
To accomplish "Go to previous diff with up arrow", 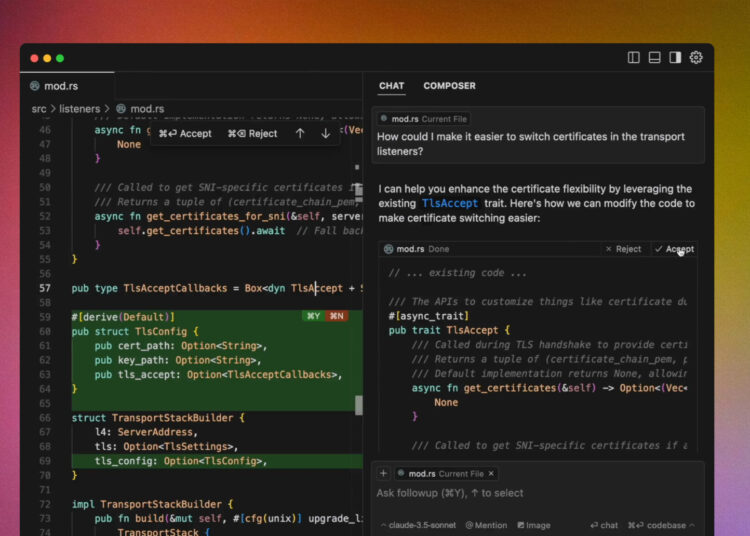I will point(300,133).
